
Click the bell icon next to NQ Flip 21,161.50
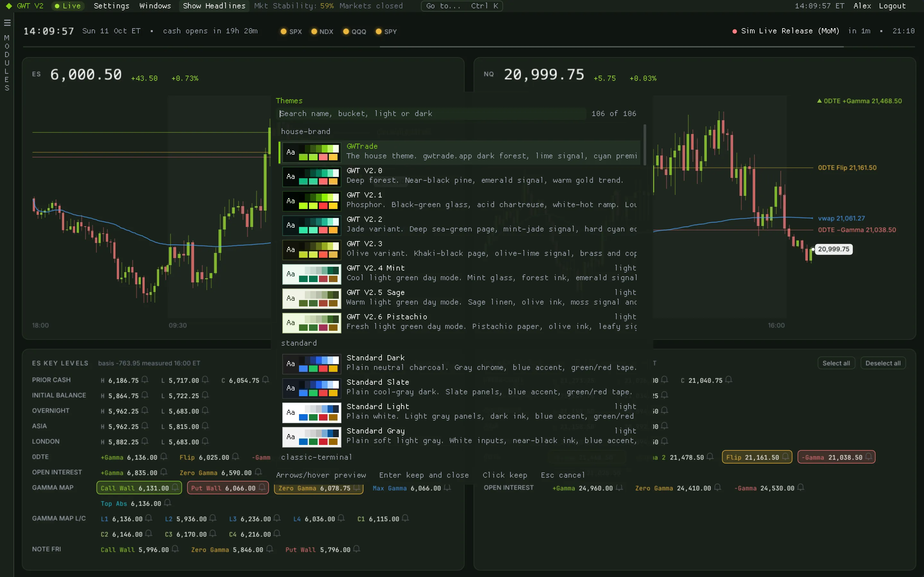pyautogui.click(x=785, y=456)
